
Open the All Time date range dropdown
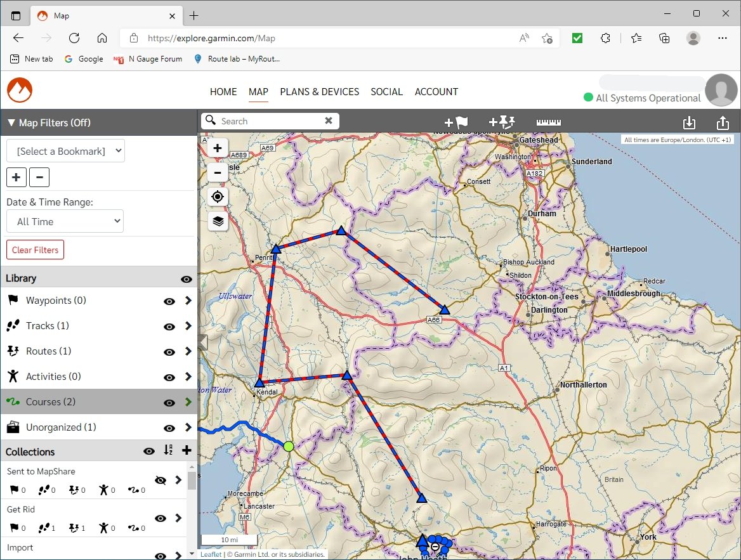(65, 221)
